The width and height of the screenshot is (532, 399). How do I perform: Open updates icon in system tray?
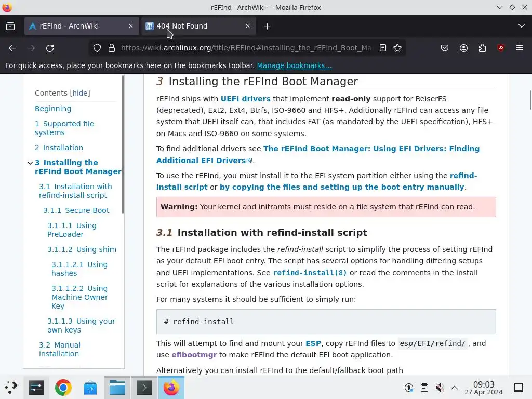point(409,388)
